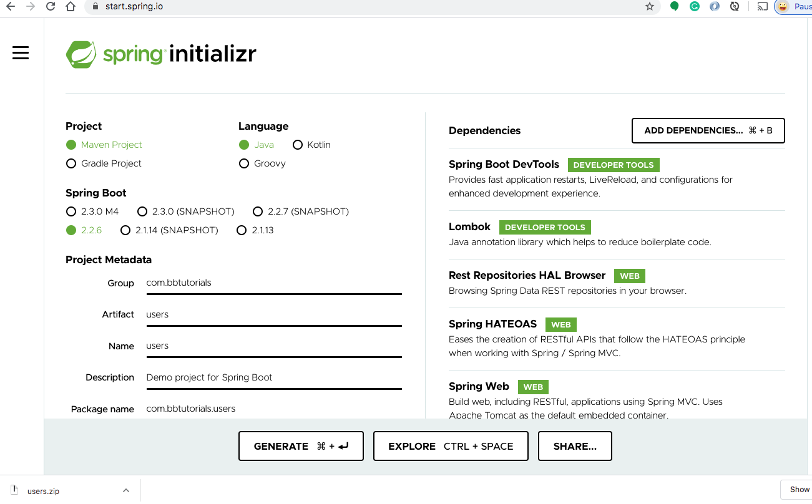Select Spring Boot 2.1.14 (SNAPSHOT)

pos(169,230)
